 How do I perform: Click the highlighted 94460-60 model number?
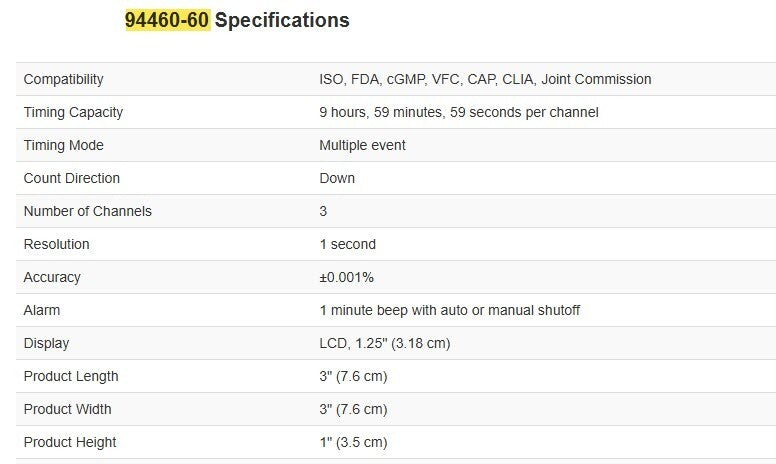[167, 20]
